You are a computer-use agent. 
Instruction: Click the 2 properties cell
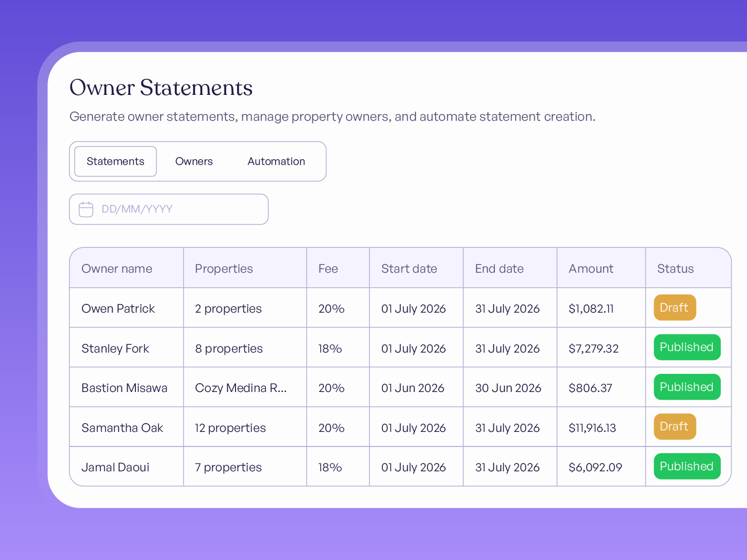pos(245,308)
